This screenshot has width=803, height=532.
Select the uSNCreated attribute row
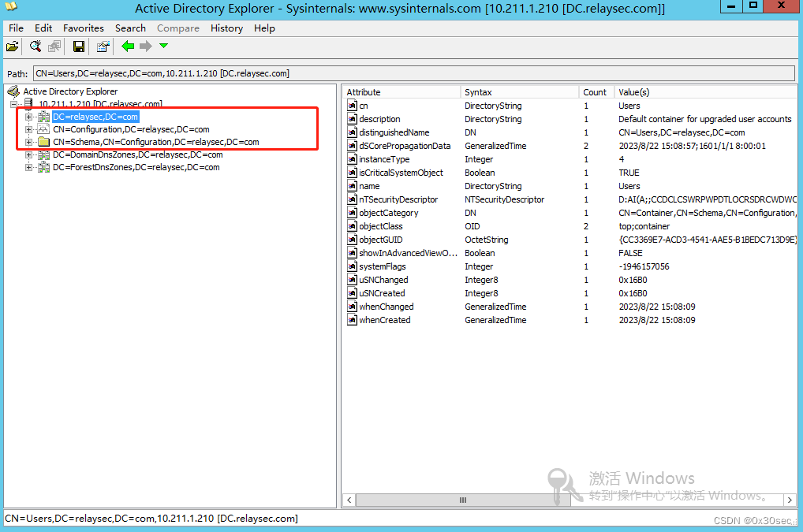572,293
